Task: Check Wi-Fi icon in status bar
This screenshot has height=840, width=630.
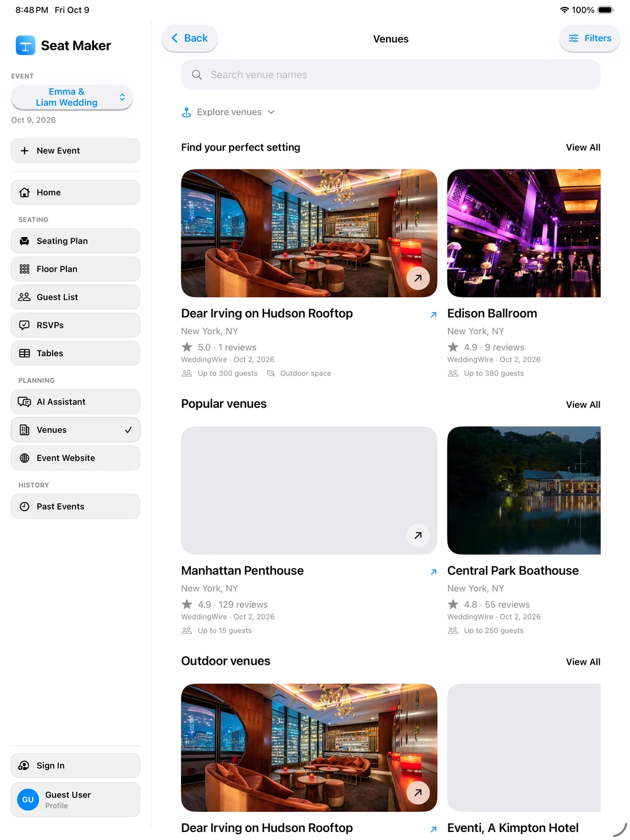Action: point(565,10)
